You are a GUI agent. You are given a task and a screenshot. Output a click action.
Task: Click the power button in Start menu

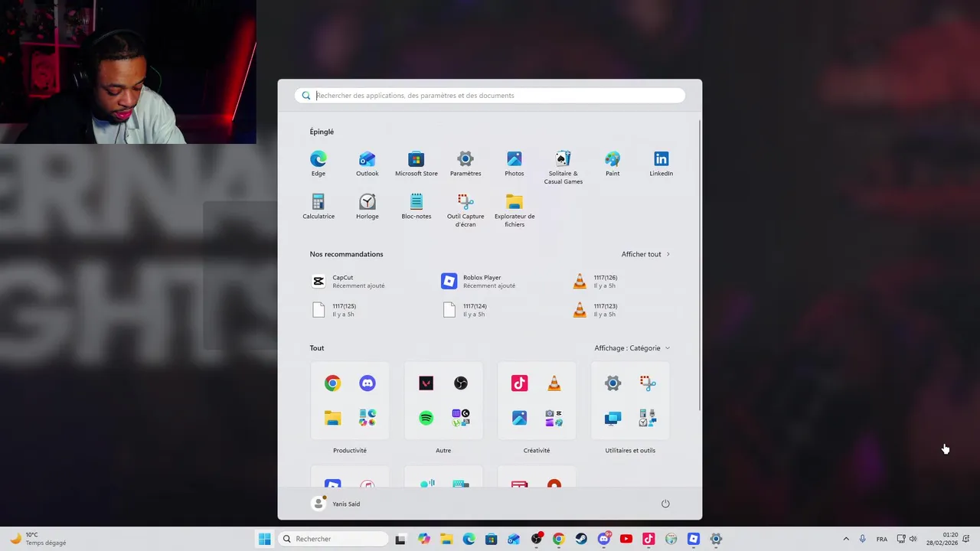pos(665,504)
